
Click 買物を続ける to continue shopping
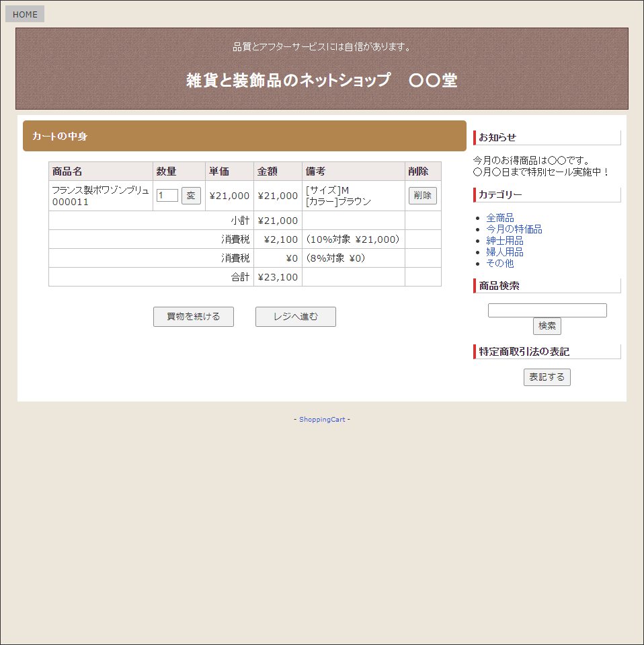tap(194, 317)
